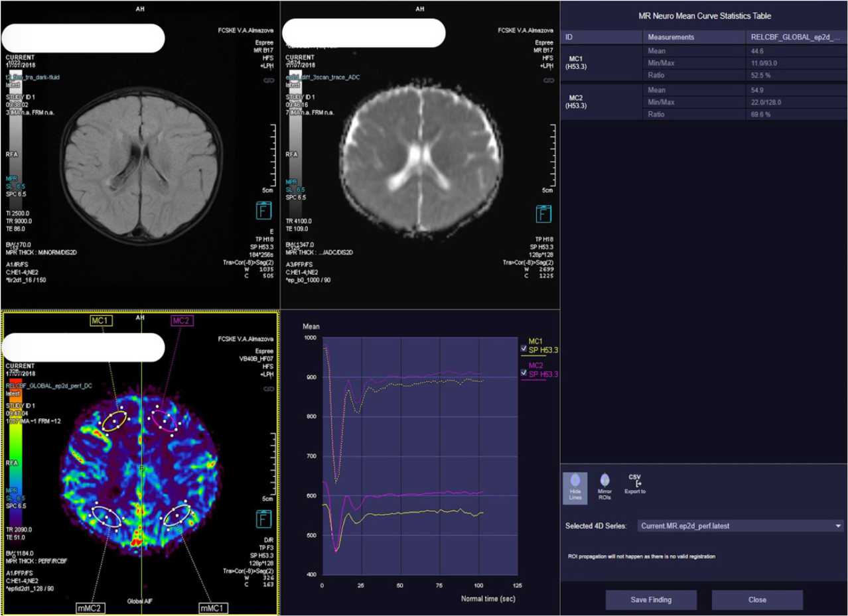Image resolution: width=848 pixels, height=616 pixels.
Task: Click the Mirror ROIs icon
Action: coord(604,484)
